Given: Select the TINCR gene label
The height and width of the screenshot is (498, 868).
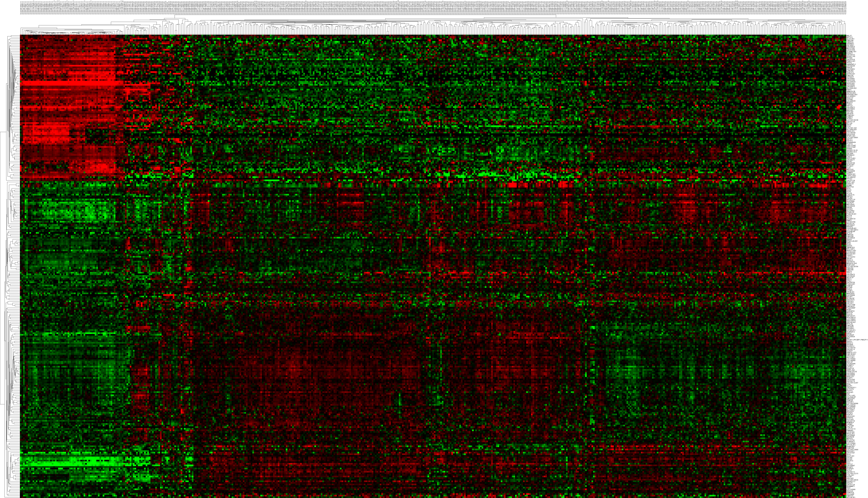Looking at the screenshot, I should (x=849, y=125).
